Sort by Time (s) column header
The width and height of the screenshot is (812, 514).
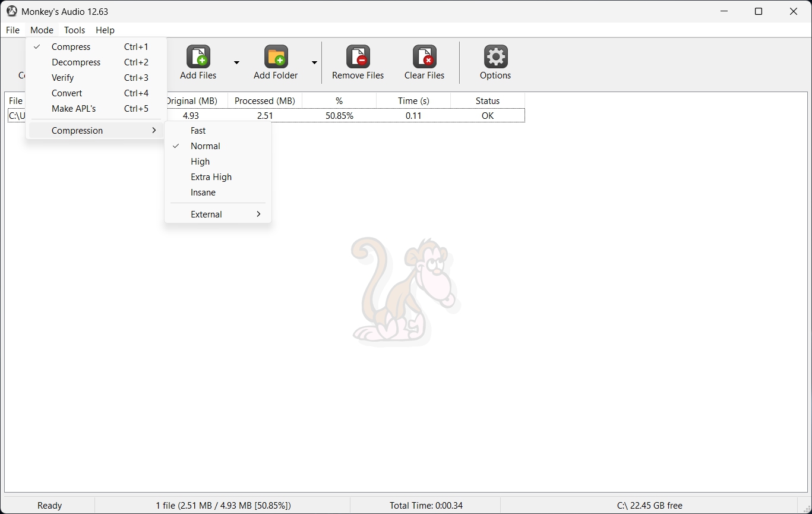point(413,101)
